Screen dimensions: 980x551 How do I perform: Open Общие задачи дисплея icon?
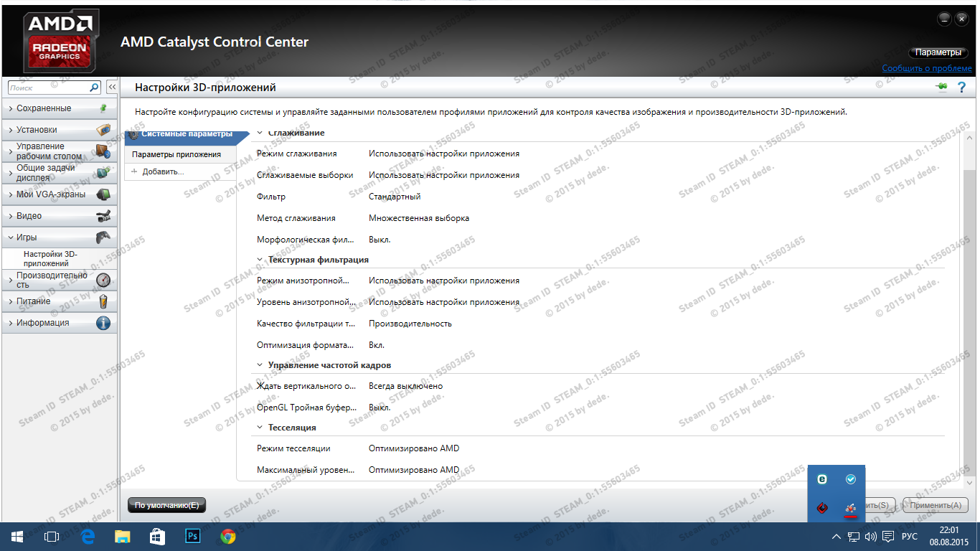103,173
